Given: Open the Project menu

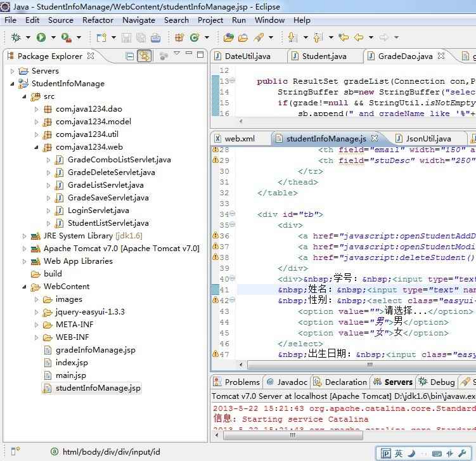Looking at the screenshot, I should pyautogui.click(x=210, y=20).
